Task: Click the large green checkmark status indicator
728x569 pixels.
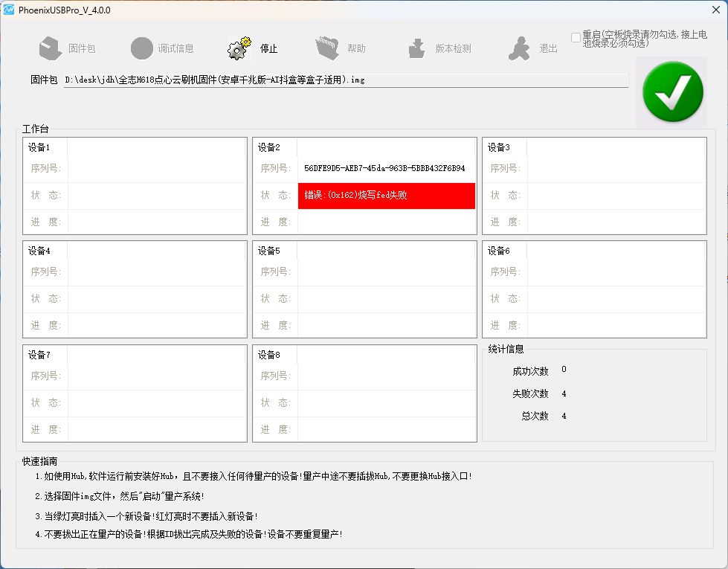Action: pos(672,92)
